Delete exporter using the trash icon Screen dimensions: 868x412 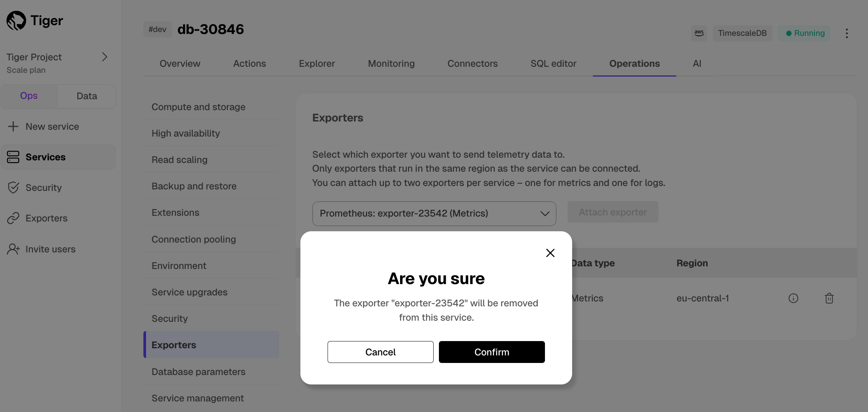point(829,298)
